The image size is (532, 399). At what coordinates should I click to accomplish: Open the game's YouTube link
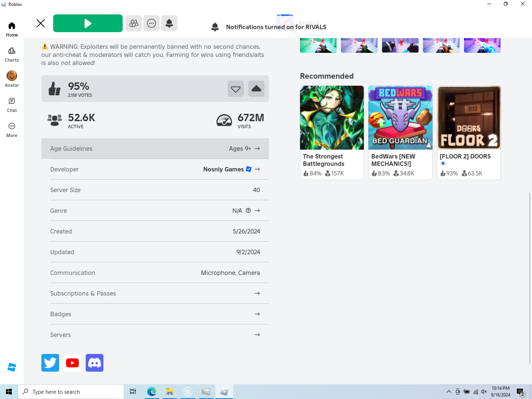point(72,363)
